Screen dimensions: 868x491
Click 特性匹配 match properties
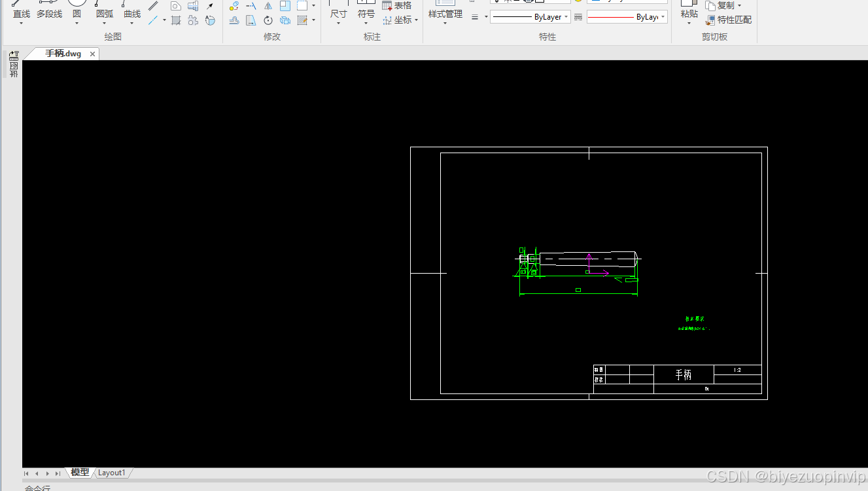tap(729, 20)
